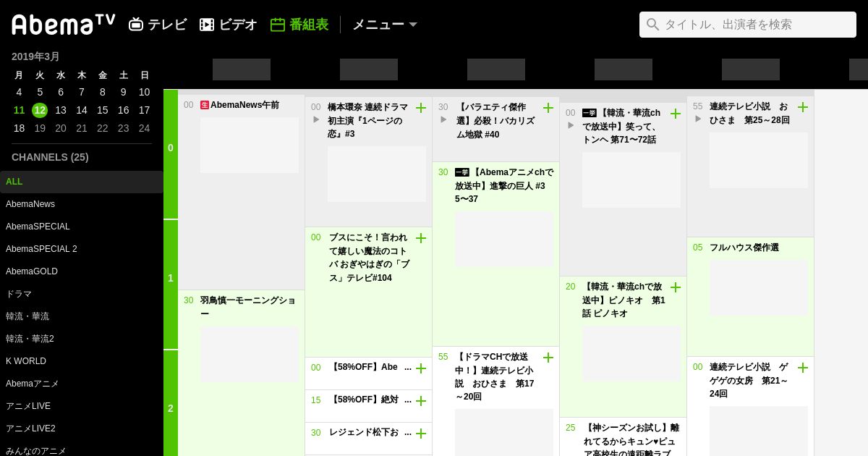The width and height of the screenshot is (868, 456).
Task: Click play icon beside 橋本環奈 連続ドラマ
Action: (316, 119)
